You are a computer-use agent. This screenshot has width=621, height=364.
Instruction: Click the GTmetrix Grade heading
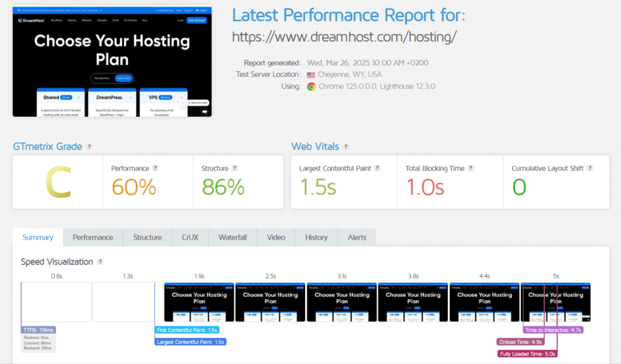pos(48,147)
